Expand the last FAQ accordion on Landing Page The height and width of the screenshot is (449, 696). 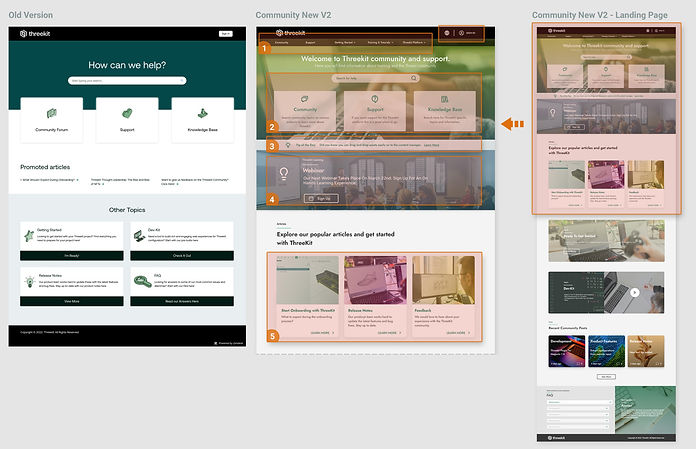point(580,427)
